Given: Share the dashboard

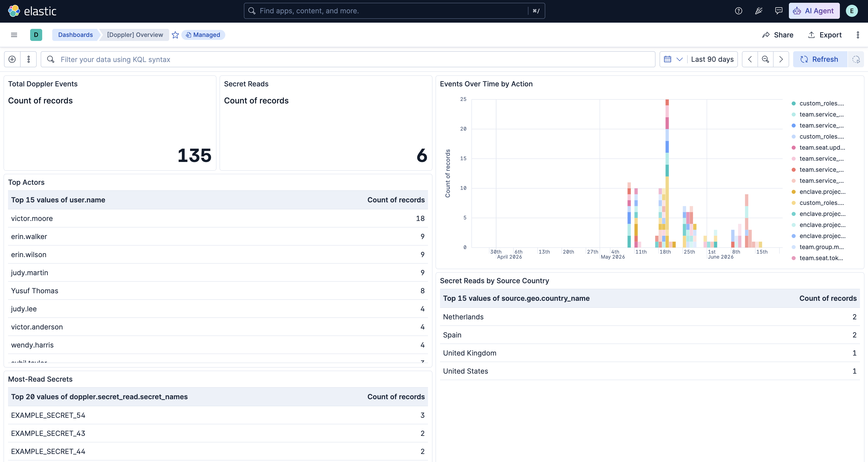Looking at the screenshot, I should click(x=778, y=35).
